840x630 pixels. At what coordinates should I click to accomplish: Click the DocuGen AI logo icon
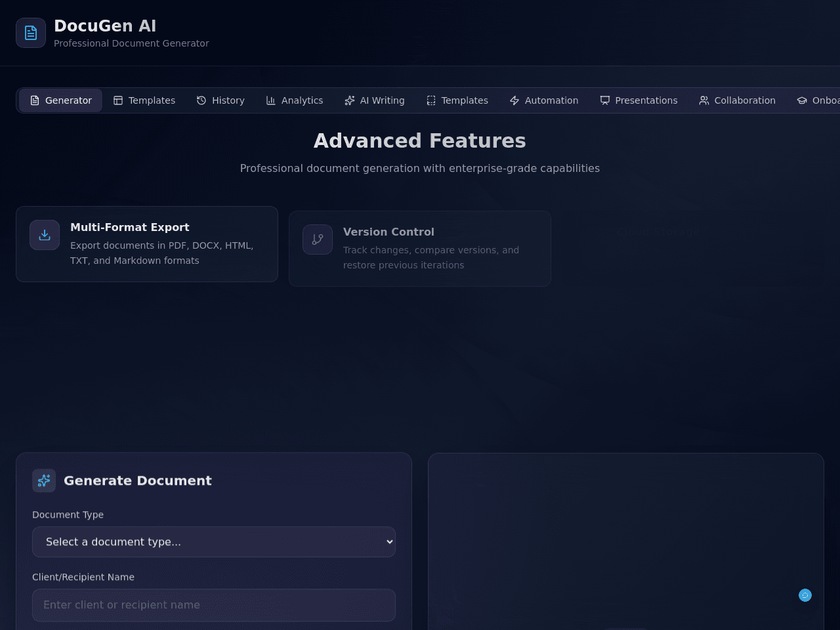point(31,33)
